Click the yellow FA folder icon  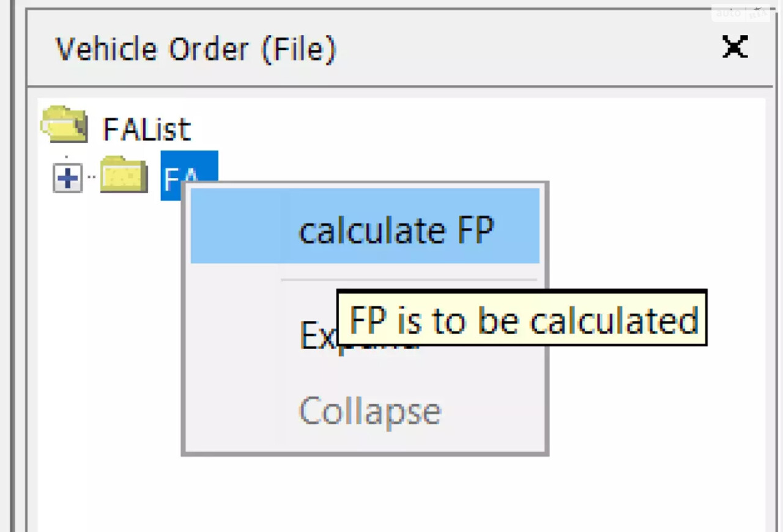(124, 175)
